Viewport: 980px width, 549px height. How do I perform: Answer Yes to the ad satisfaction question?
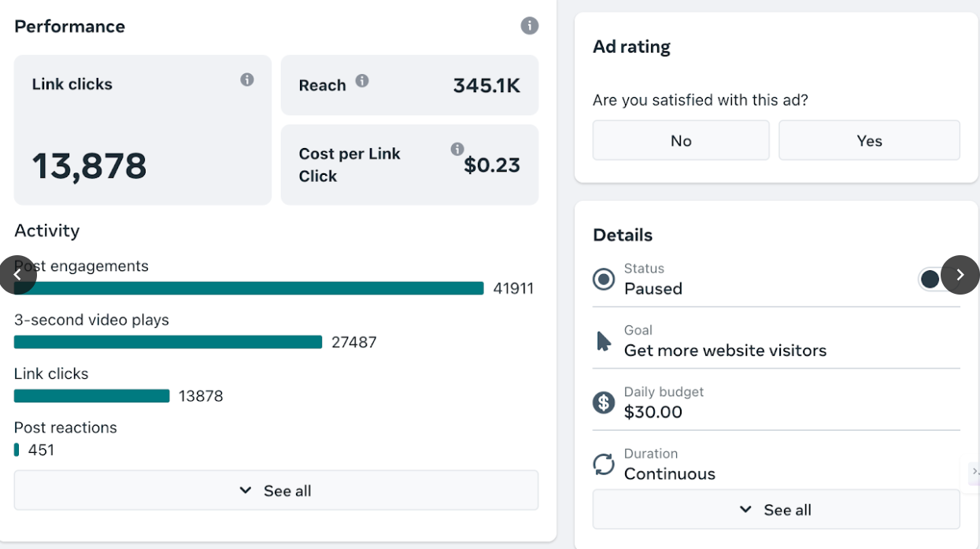click(869, 140)
